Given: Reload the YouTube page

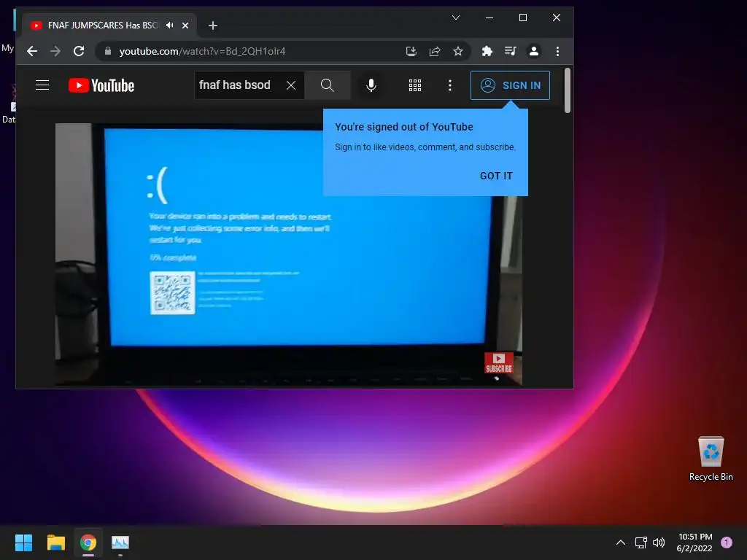Looking at the screenshot, I should [79, 52].
